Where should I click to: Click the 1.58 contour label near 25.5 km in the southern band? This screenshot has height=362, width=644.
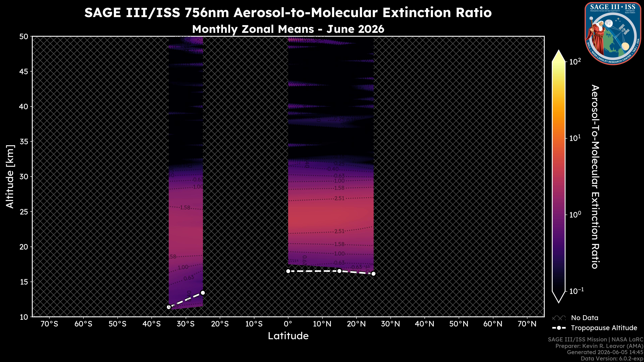185,208
